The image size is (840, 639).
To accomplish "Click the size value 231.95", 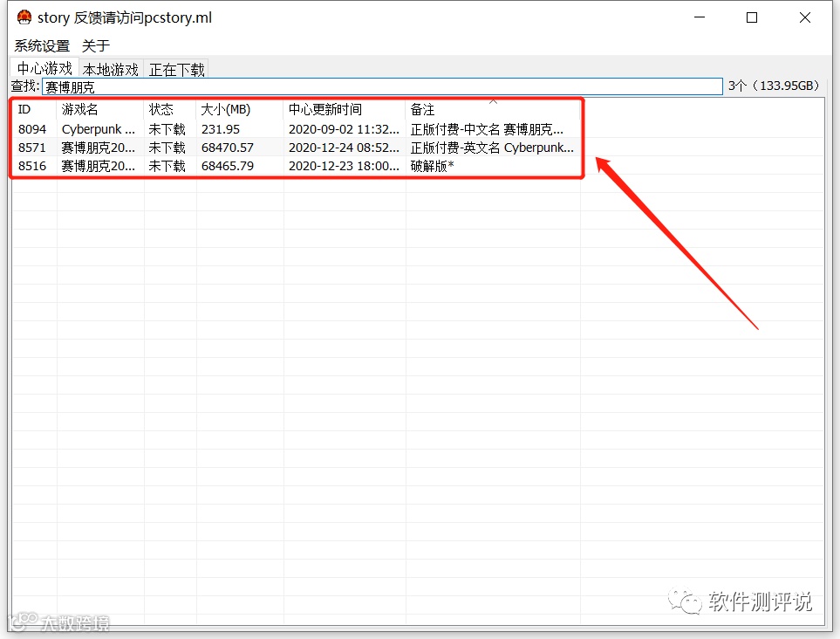I will (x=220, y=129).
